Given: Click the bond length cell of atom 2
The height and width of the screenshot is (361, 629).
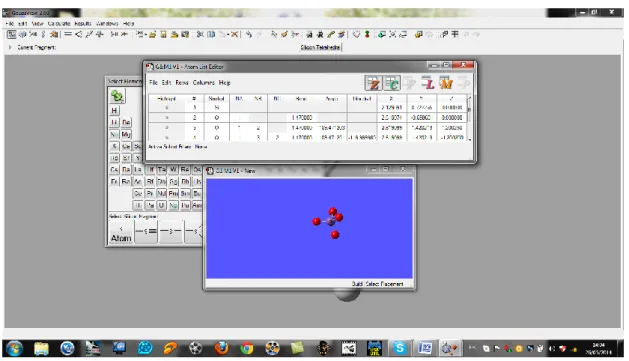Looking at the screenshot, I should coord(302,118).
